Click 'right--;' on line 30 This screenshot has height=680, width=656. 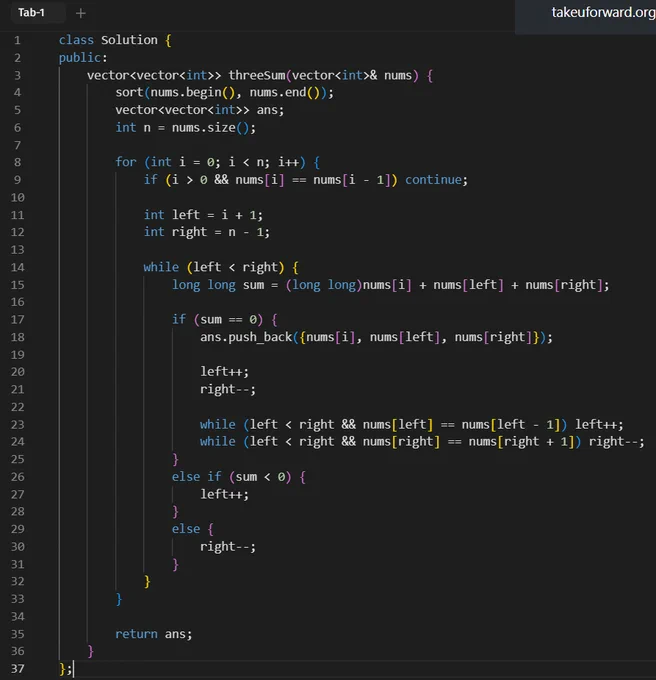click(x=228, y=546)
